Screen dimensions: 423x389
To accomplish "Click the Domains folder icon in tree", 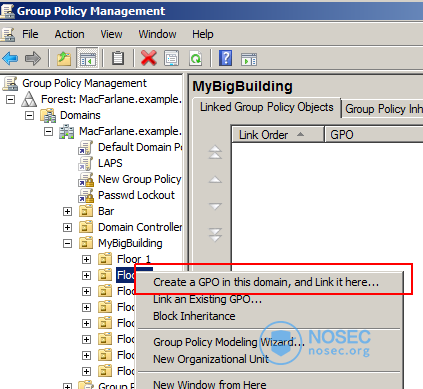I will (48, 115).
